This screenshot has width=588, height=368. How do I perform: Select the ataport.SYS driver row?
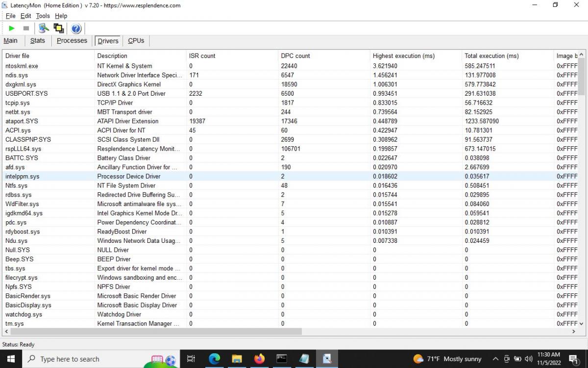tap(290, 121)
